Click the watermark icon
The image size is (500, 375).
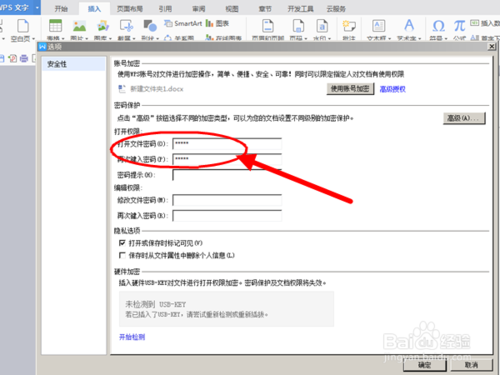[322, 26]
